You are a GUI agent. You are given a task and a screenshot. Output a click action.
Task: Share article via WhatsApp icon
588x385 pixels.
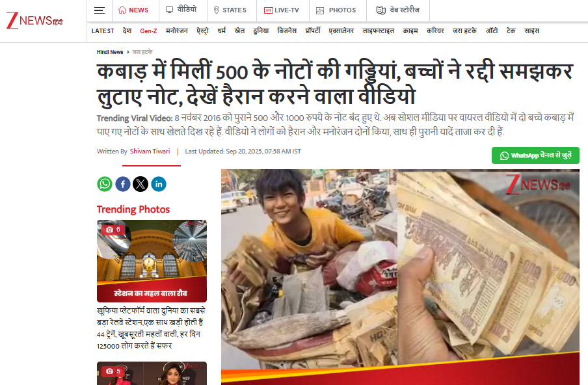105,184
